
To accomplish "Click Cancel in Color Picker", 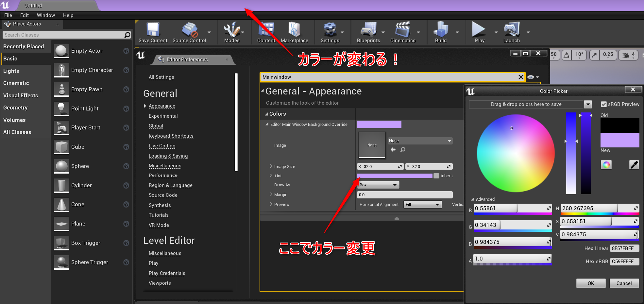I will (624, 283).
